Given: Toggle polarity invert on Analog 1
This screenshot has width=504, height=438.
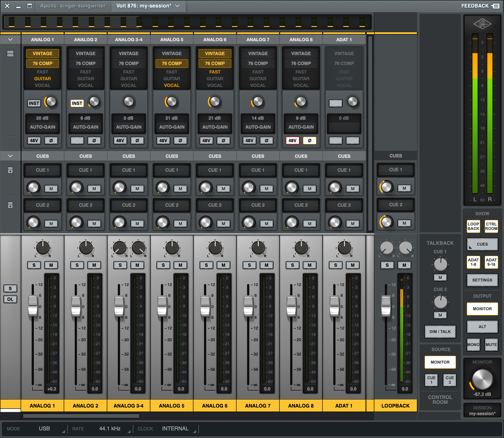Looking at the screenshot, I should pyautogui.click(x=51, y=141).
